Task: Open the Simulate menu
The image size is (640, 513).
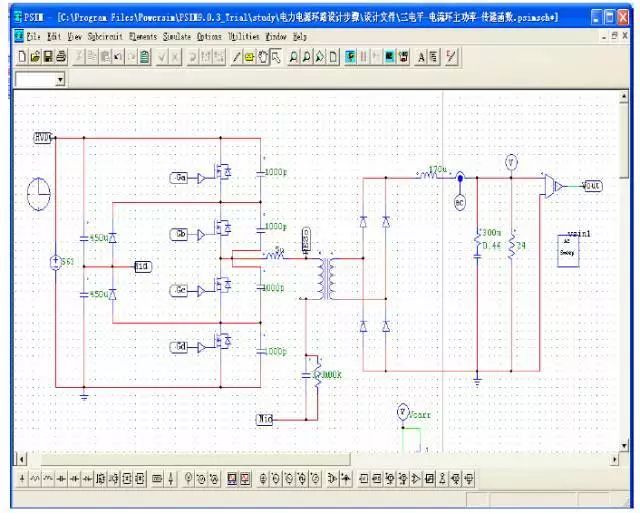Action: point(177,37)
